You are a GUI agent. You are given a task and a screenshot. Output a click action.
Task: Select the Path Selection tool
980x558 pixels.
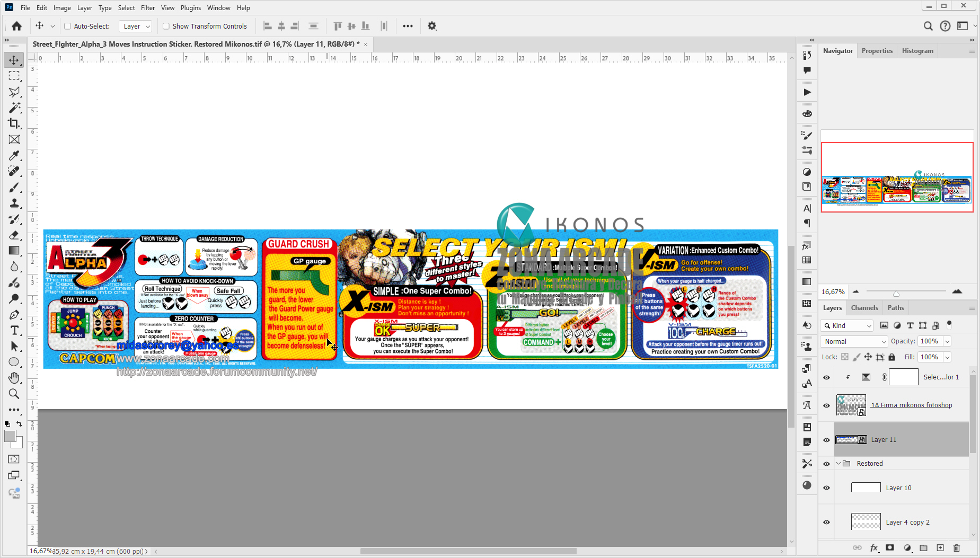tap(14, 346)
